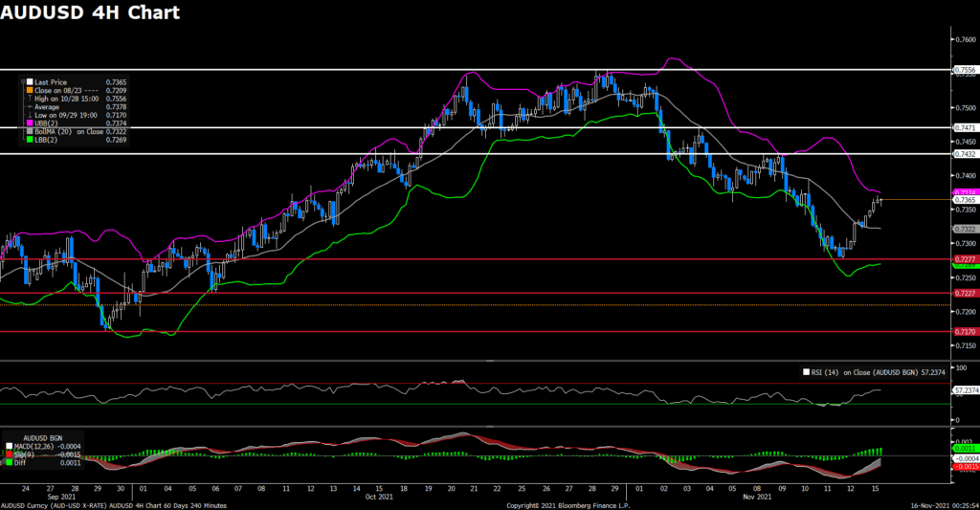Click the AUDUSD BGN heading in MACD legend
The width and height of the screenshot is (980, 510).
(42, 439)
